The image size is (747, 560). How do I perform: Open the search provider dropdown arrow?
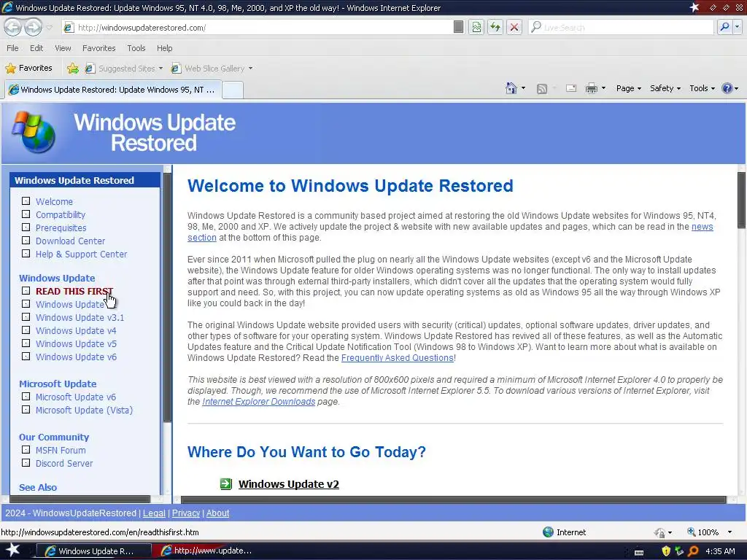[737, 27]
